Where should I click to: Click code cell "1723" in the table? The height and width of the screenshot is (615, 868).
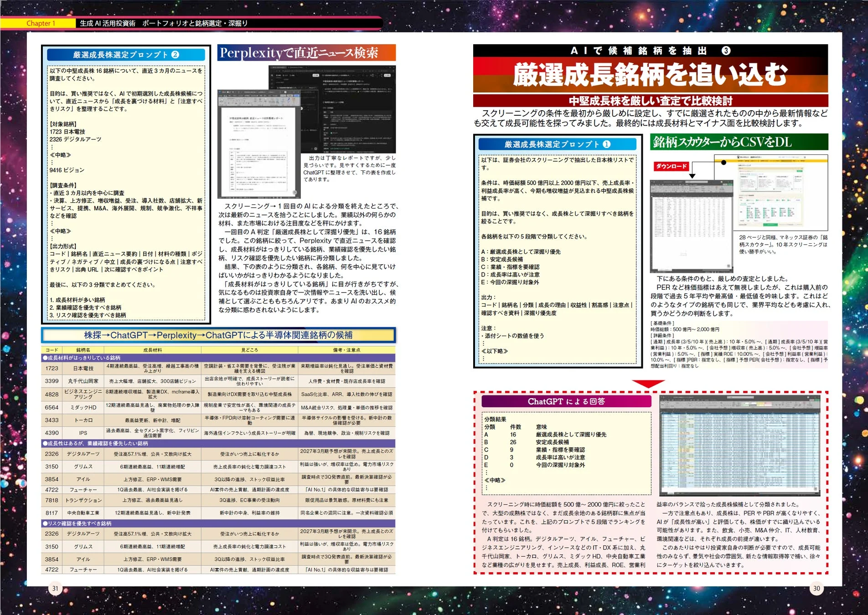(52, 368)
